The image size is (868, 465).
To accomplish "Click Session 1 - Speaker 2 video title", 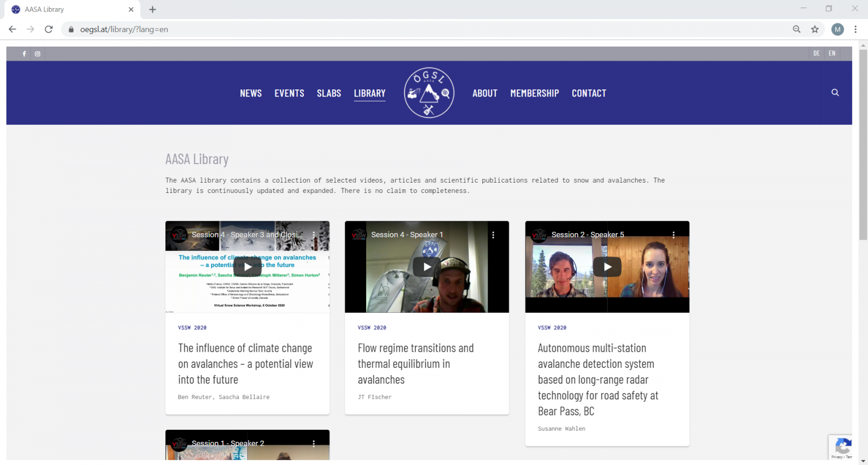I will click(x=228, y=443).
